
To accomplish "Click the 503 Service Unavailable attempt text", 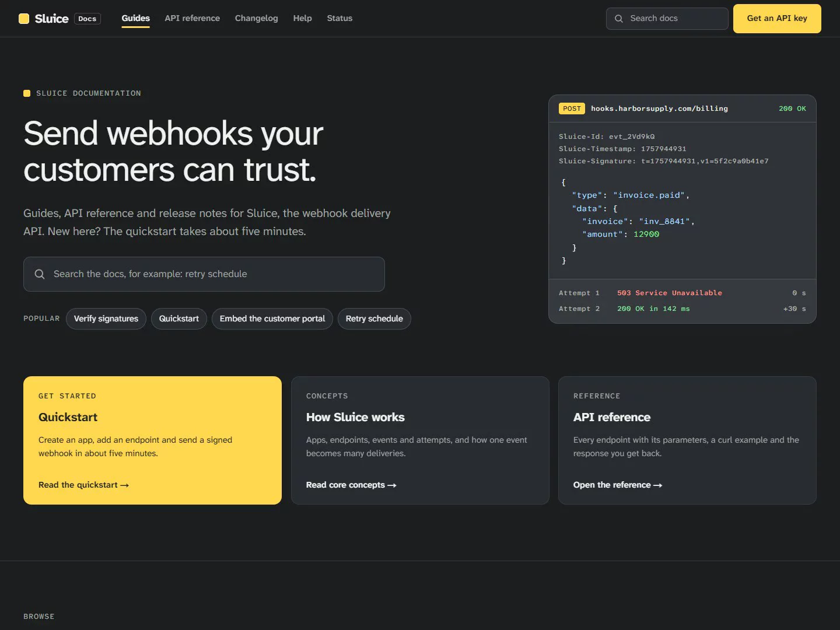I will pyautogui.click(x=670, y=293).
